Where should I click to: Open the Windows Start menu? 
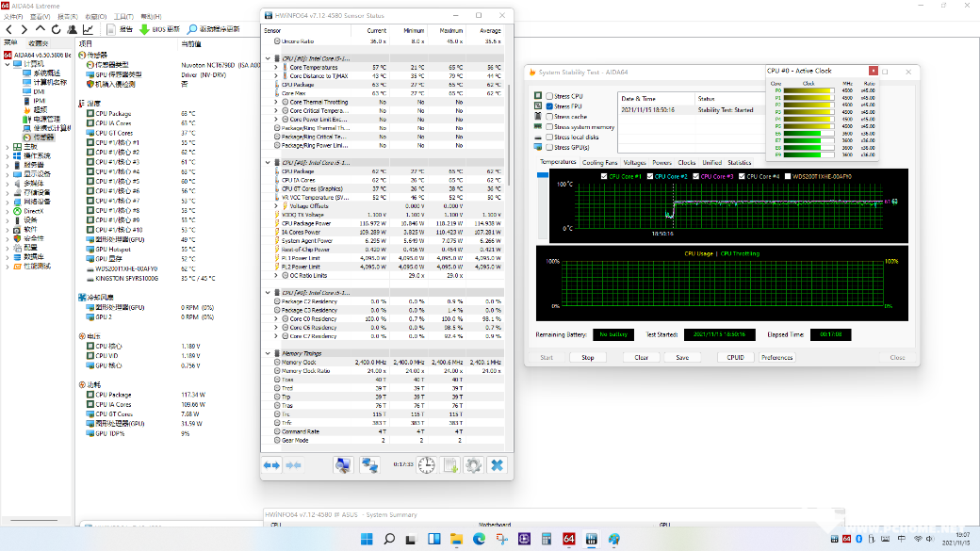click(367, 539)
